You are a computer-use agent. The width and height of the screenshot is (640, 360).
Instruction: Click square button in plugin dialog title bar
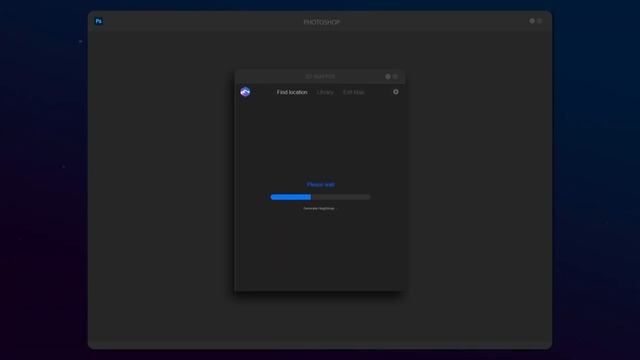coord(395,76)
